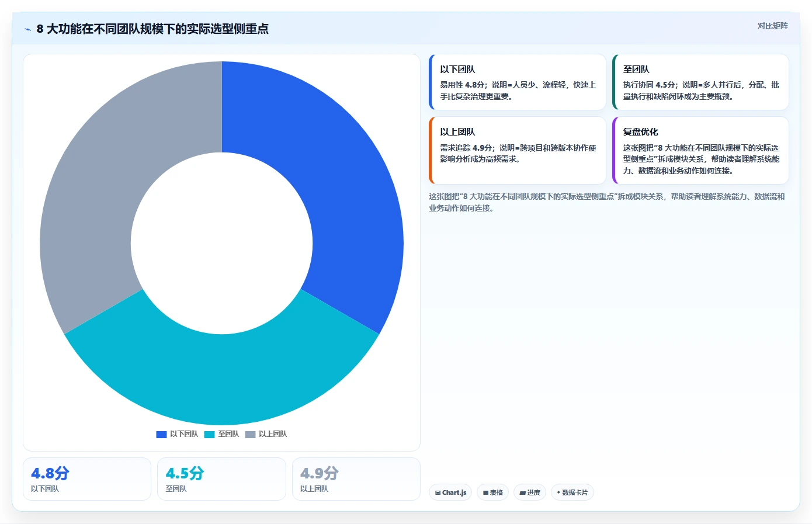Viewport: 812px width, 524px height.
Task: Click the 以下团队 legend label text
Action: [184, 434]
